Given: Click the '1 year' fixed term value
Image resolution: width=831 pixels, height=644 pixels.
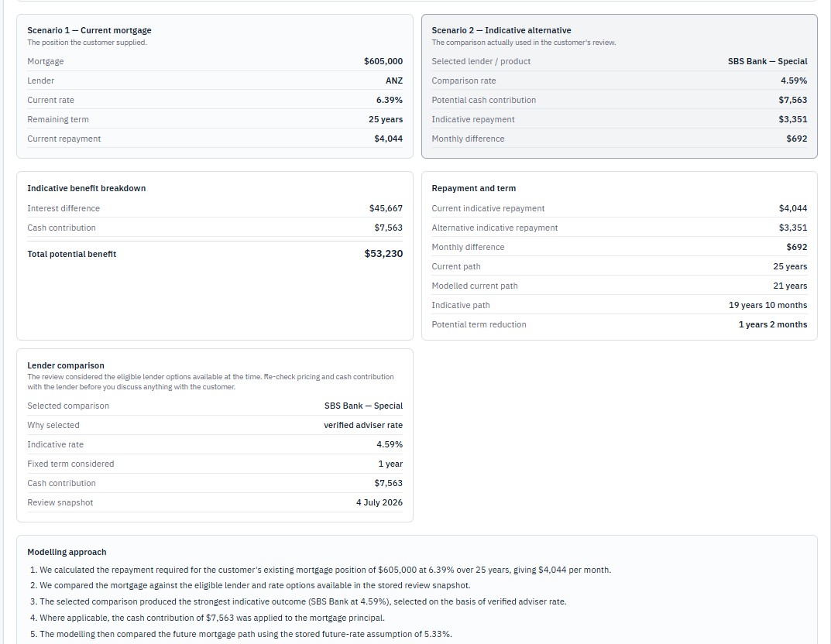Looking at the screenshot, I should (390, 464).
